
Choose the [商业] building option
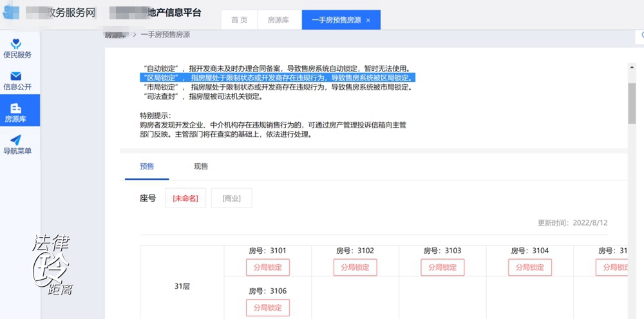pos(231,198)
